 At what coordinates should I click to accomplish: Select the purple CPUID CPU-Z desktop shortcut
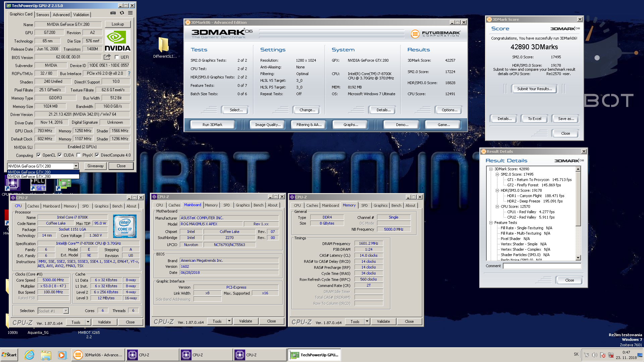click(x=12, y=184)
